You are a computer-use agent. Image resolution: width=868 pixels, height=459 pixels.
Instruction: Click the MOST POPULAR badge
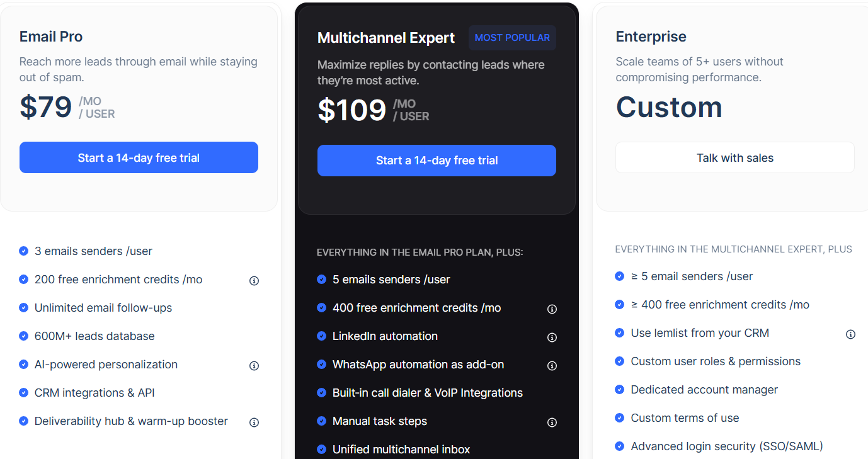[512, 37]
